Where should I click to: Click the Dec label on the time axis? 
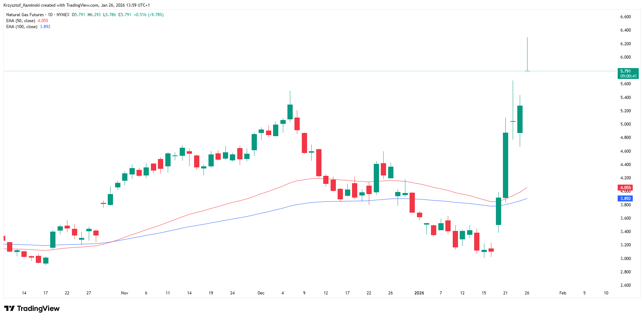261,293
